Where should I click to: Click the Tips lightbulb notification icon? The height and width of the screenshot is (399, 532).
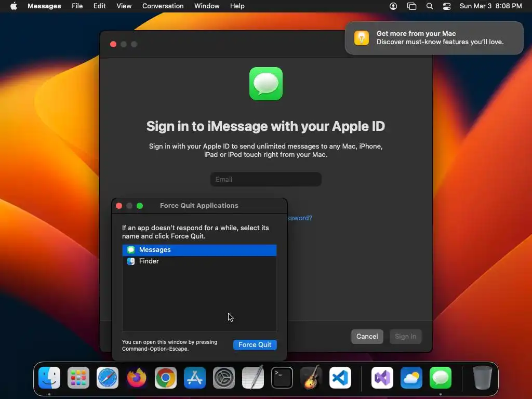pyautogui.click(x=362, y=37)
